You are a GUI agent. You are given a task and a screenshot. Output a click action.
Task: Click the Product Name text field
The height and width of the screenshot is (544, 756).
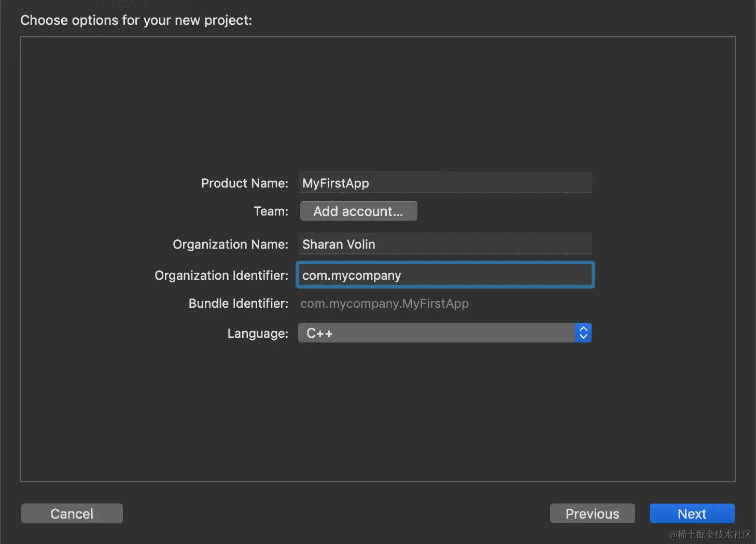(445, 183)
